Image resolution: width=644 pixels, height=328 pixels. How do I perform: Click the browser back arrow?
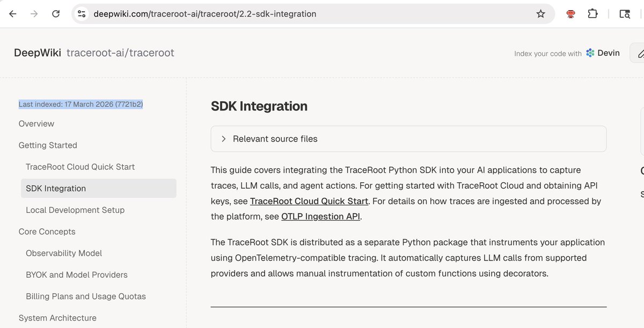coord(13,14)
